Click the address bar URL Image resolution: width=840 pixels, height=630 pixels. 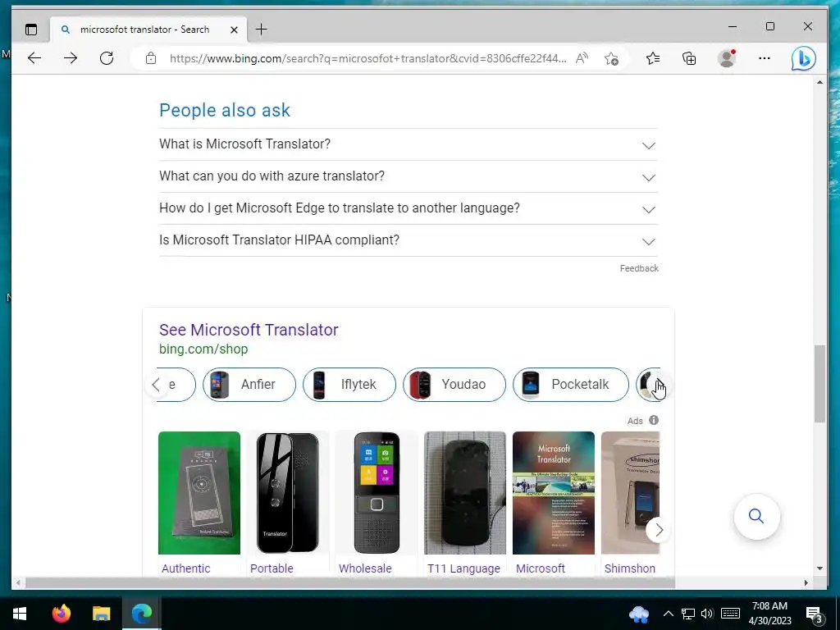(x=367, y=58)
